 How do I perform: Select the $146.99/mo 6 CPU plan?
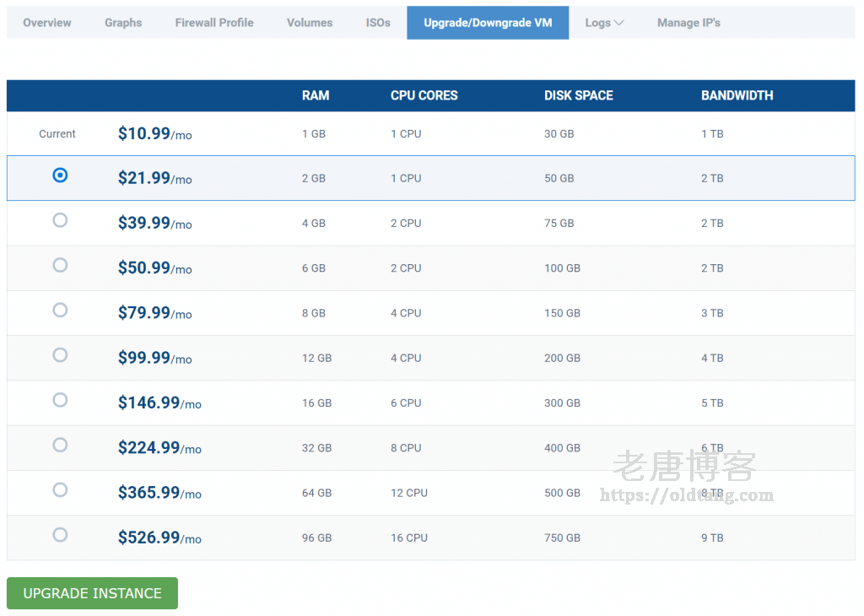60,399
